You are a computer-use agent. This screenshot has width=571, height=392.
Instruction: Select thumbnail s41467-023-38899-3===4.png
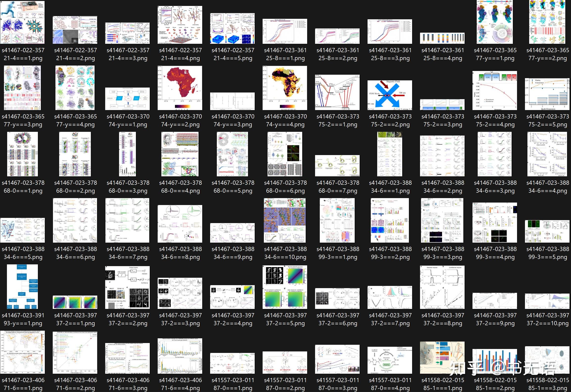coord(495,223)
